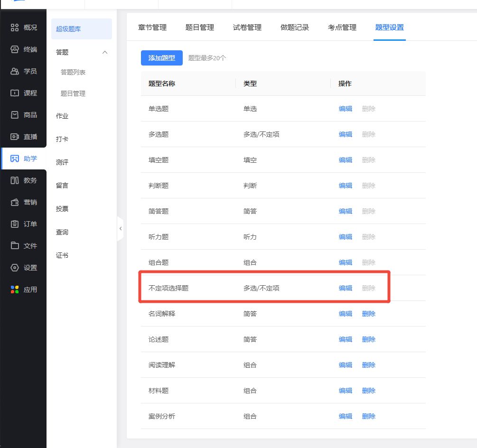Switch to the 章节管理 tab

click(x=152, y=28)
